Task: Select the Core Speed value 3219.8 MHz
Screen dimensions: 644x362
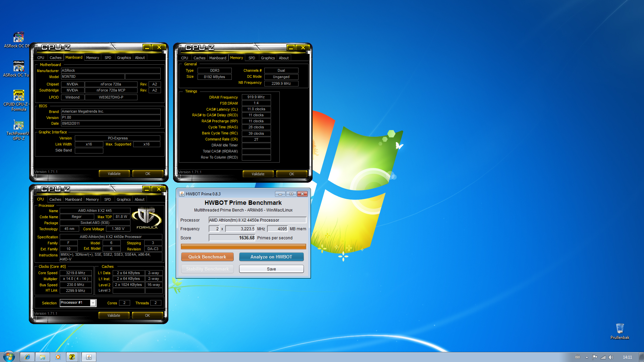Action: [75, 273]
